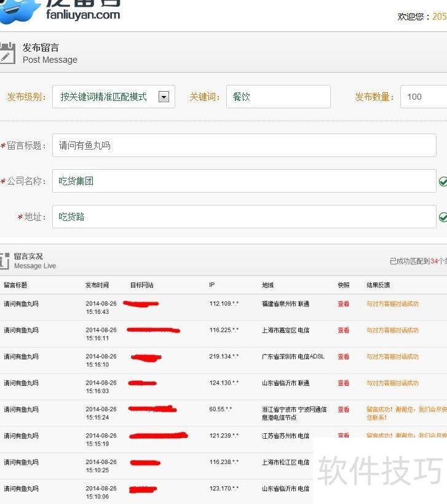Click the 快照 column header
Screen dimensions: 447x504
coord(343,285)
